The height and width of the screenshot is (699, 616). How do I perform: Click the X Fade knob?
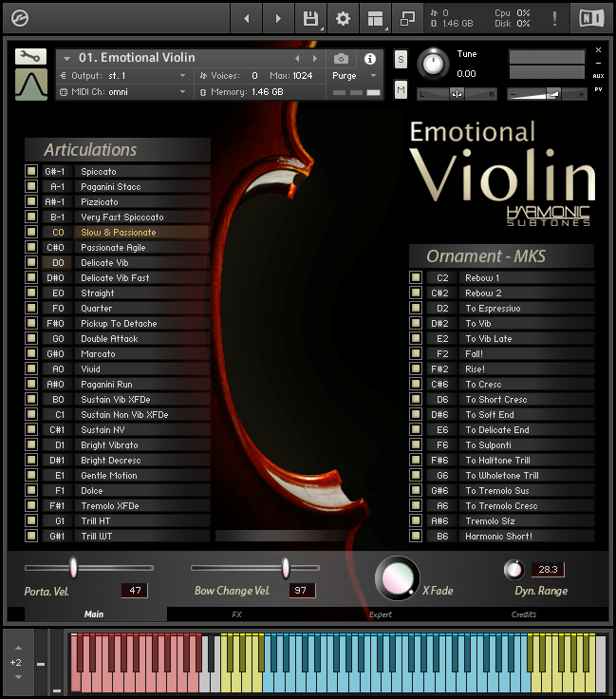[x=398, y=578]
